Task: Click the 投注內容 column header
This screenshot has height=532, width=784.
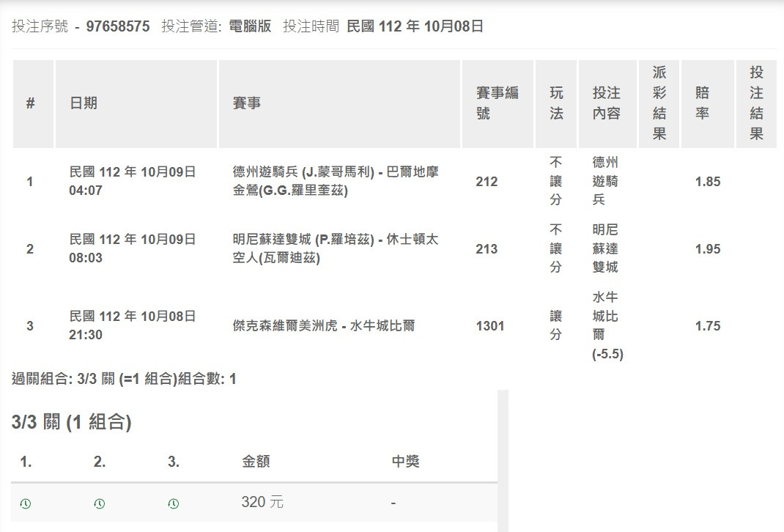Action: 607,103
